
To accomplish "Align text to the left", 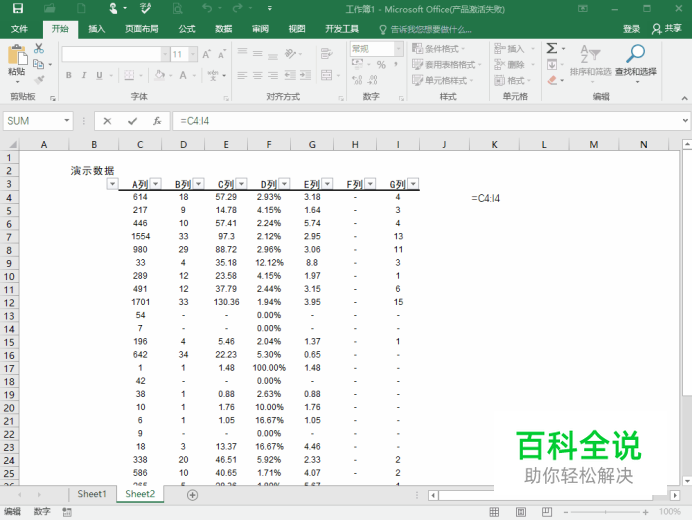I will (x=242, y=75).
